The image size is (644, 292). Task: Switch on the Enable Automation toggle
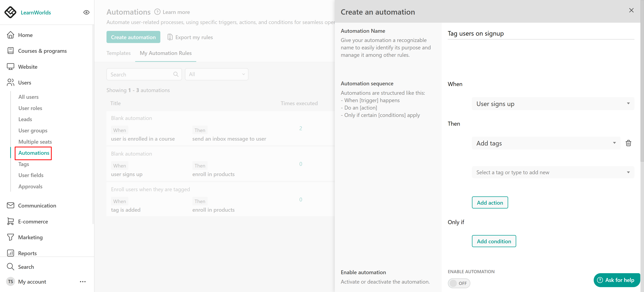click(459, 283)
